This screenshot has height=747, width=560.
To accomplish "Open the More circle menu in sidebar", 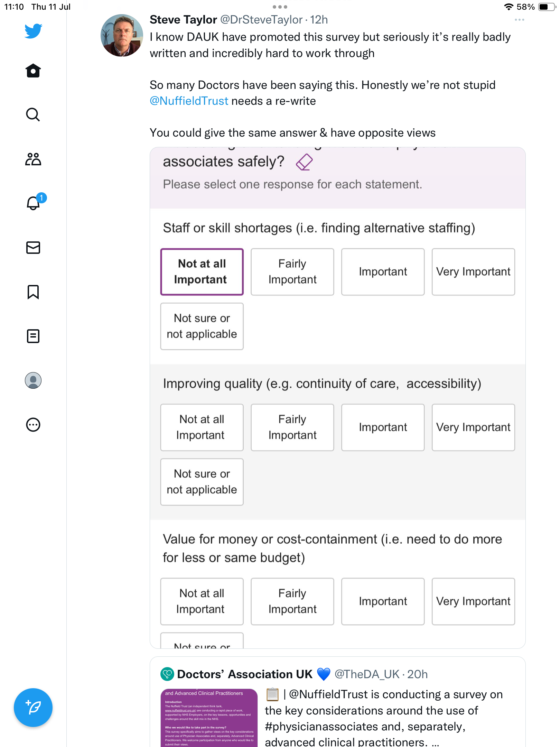I will click(x=33, y=425).
